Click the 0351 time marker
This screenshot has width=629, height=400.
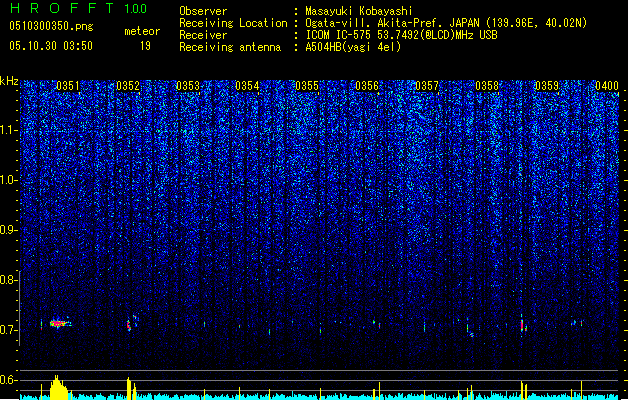[68, 86]
